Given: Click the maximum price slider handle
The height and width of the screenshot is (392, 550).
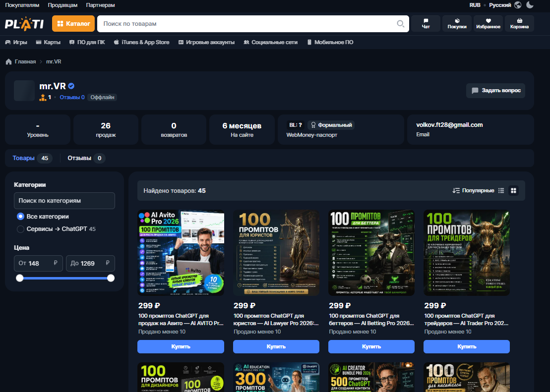Looking at the screenshot, I should point(111,278).
